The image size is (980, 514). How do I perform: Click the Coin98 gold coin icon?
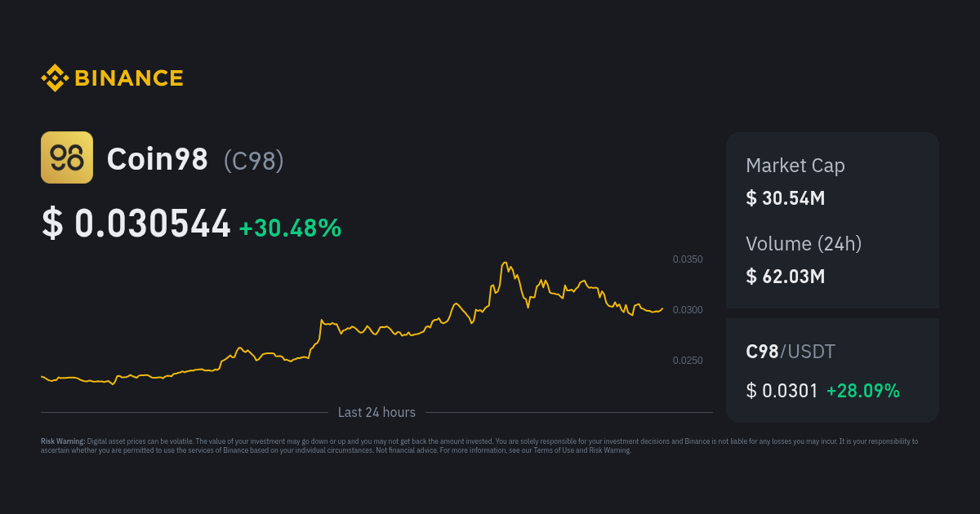coord(67,157)
